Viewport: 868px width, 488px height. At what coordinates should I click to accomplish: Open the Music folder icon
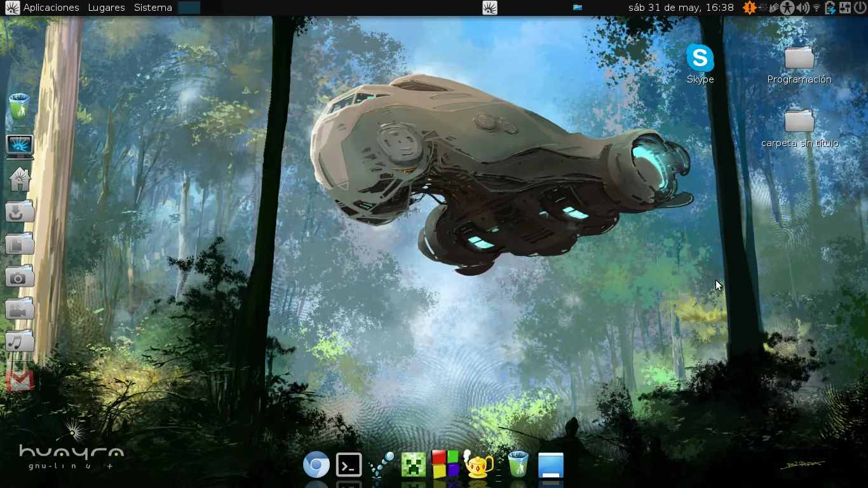(x=20, y=342)
